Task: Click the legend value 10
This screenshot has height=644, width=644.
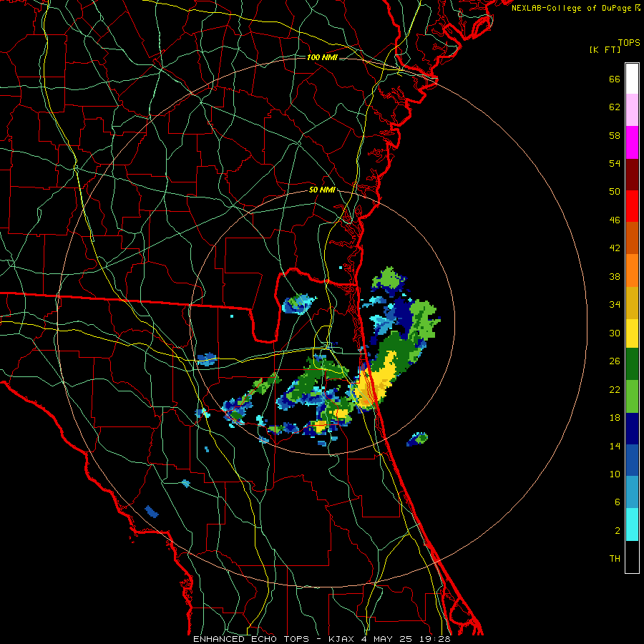Action: [615, 474]
